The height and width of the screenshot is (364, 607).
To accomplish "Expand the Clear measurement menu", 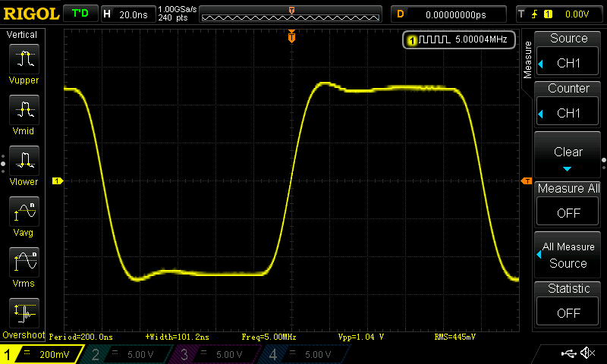I will 568,155.
